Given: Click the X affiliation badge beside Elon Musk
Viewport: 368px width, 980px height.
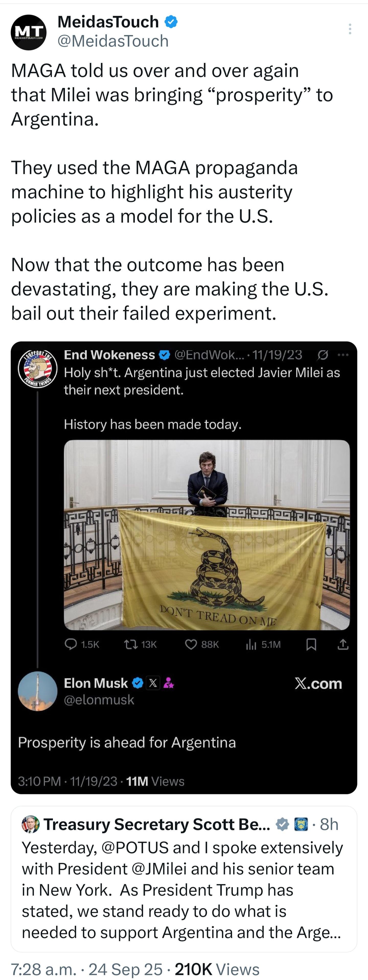Looking at the screenshot, I should tap(153, 683).
